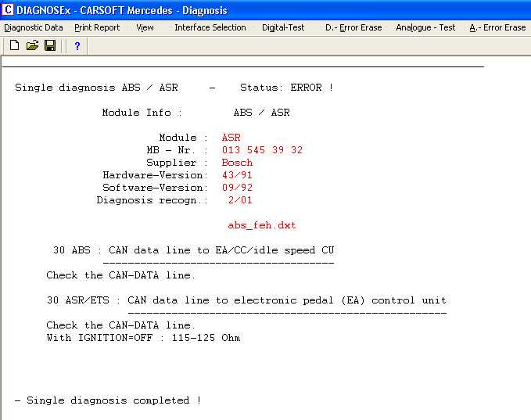Screen dimensions: 531x420
Task: Click the Help question mark icon
Action: coord(77,46)
